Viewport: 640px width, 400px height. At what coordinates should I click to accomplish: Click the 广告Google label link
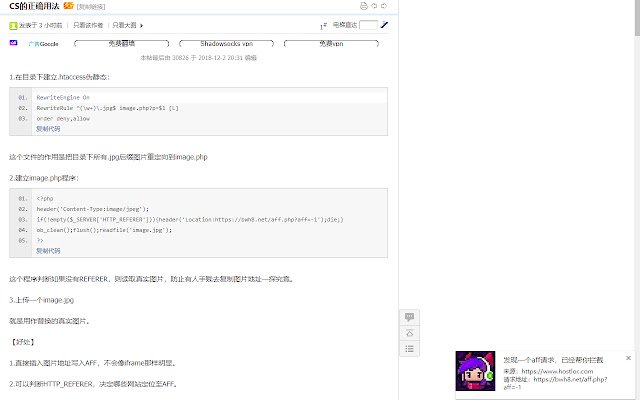[x=44, y=44]
